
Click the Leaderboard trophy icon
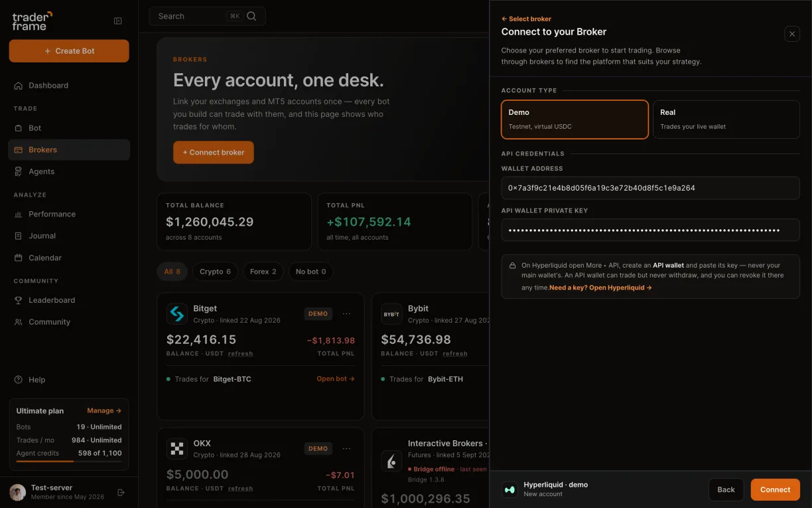coord(19,300)
